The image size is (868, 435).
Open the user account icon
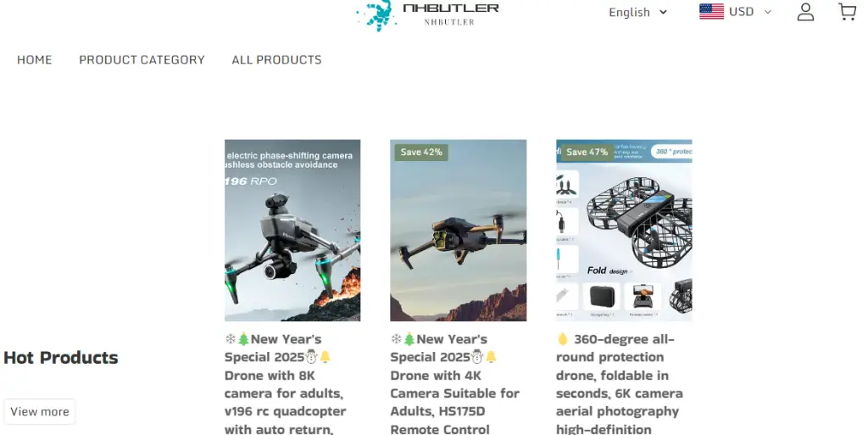[x=805, y=12]
